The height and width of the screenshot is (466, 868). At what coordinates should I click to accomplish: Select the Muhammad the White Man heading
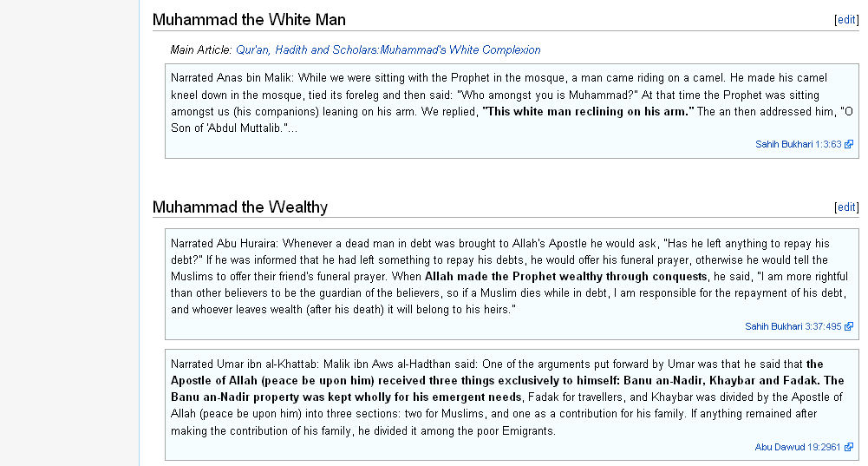tap(249, 20)
